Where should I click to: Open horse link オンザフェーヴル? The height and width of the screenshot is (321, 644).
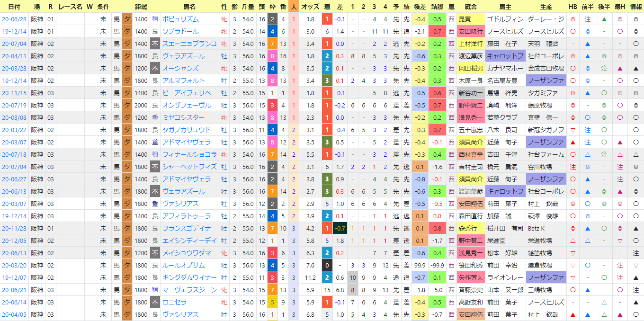(187, 105)
